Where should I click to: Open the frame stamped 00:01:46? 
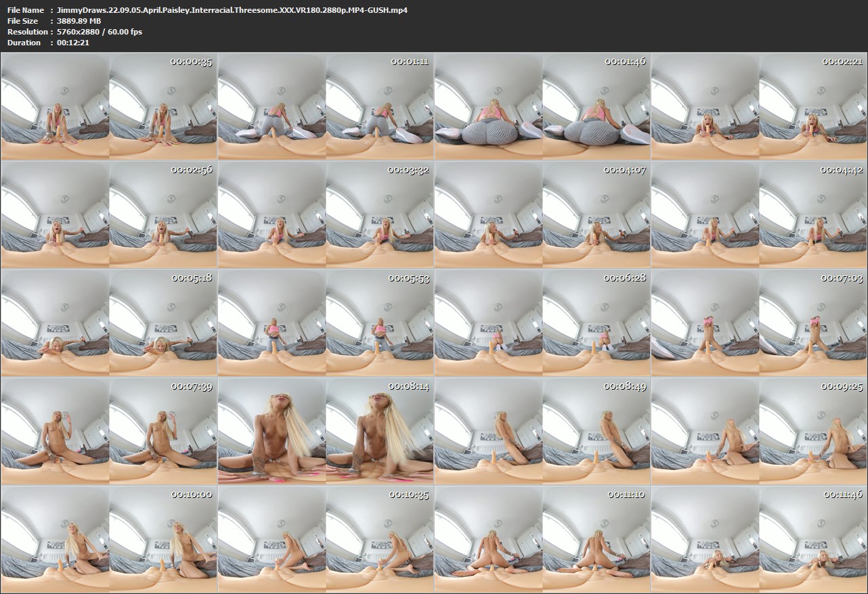pos(542,107)
